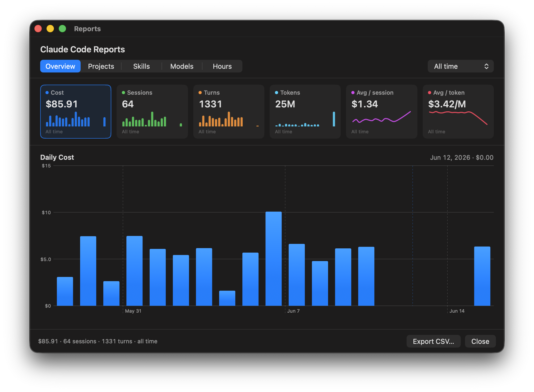This screenshot has height=392, width=534.
Task: Click the Daily Cost heading
Action: click(57, 157)
